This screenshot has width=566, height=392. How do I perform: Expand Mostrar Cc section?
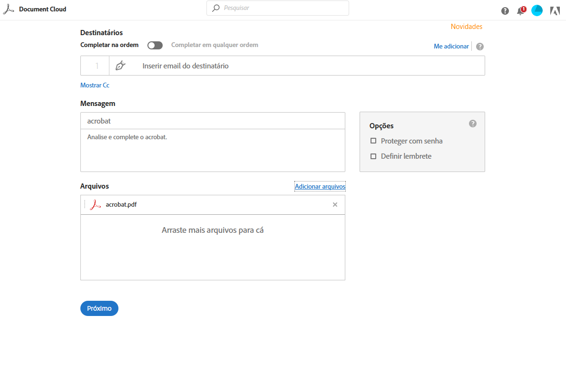point(95,86)
